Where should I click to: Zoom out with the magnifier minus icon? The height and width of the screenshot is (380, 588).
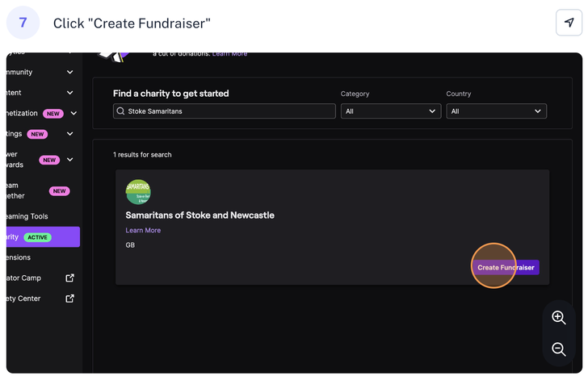pyautogui.click(x=558, y=349)
